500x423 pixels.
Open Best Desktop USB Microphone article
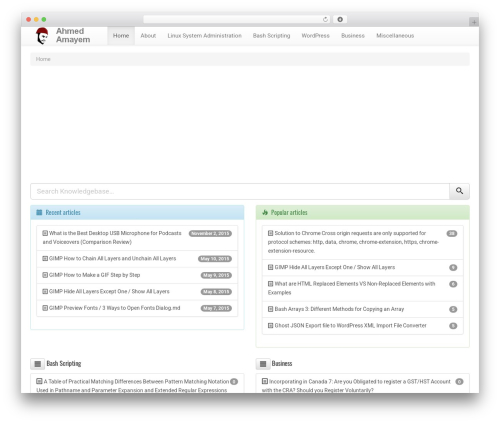point(112,237)
